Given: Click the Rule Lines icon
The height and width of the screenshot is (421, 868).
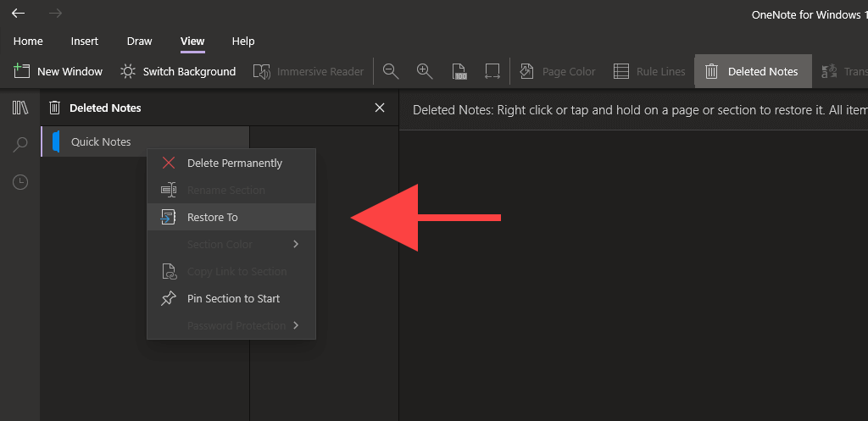Looking at the screenshot, I should [621, 71].
